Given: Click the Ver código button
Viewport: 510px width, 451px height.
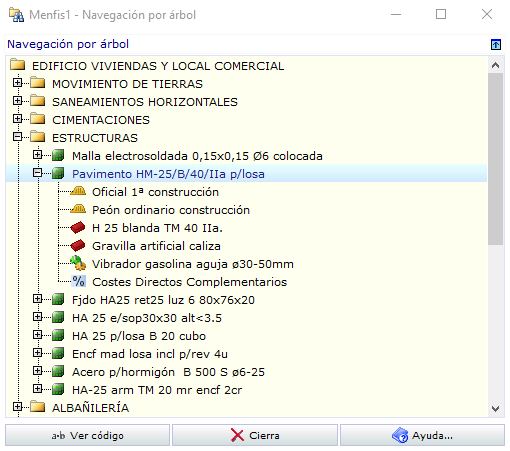Looking at the screenshot, I should coord(87,435).
